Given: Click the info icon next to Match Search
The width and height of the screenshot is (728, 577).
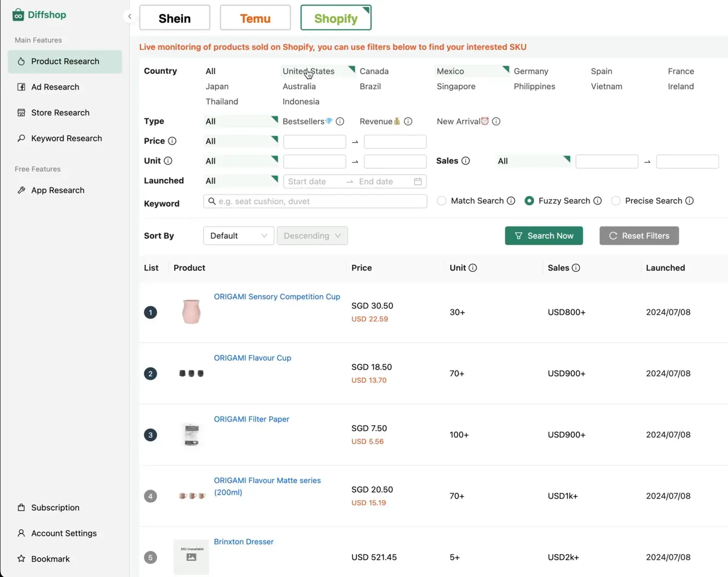Looking at the screenshot, I should (511, 201).
